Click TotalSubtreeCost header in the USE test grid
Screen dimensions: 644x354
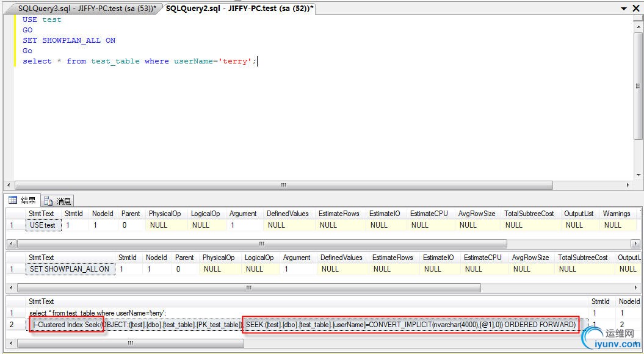pos(529,214)
